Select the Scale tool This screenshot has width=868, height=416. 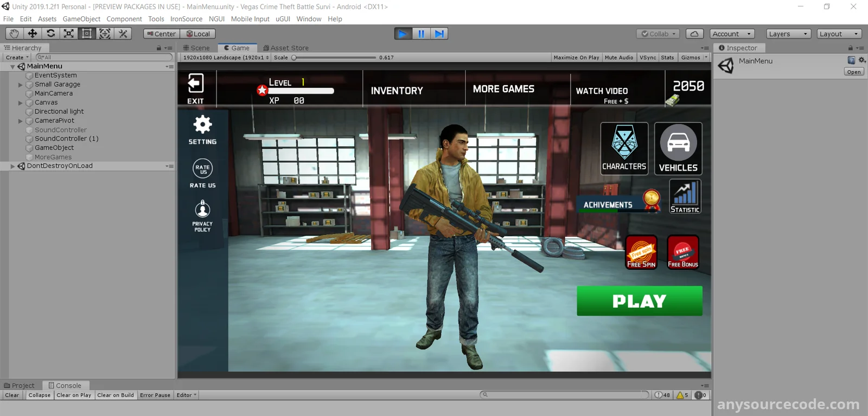tap(69, 34)
